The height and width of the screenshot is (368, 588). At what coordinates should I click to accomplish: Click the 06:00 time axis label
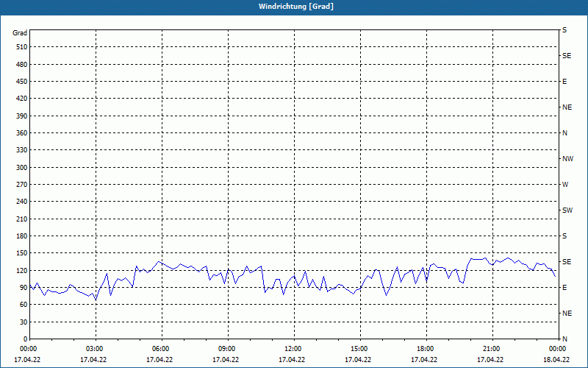point(162,349)
